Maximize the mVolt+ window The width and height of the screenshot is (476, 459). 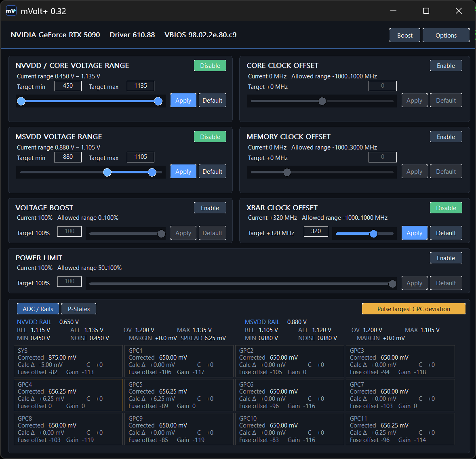tap(426, 11)
